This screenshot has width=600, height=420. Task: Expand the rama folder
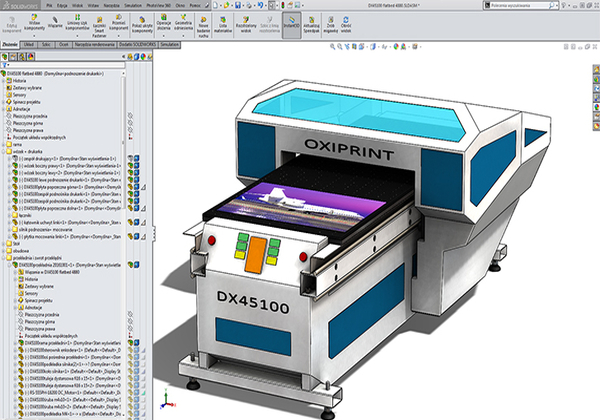click(3, 145)
